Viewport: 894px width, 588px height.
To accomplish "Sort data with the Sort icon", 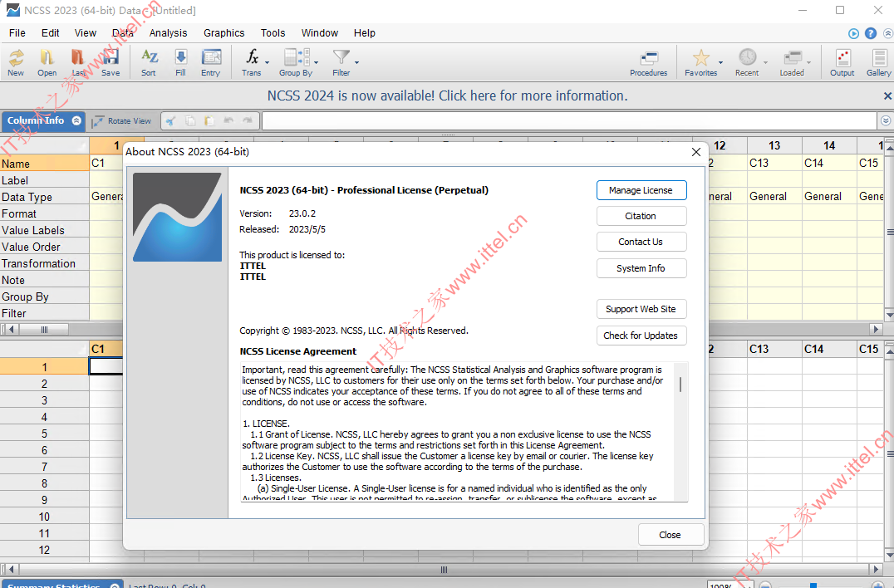I will [x=149, y=61].
